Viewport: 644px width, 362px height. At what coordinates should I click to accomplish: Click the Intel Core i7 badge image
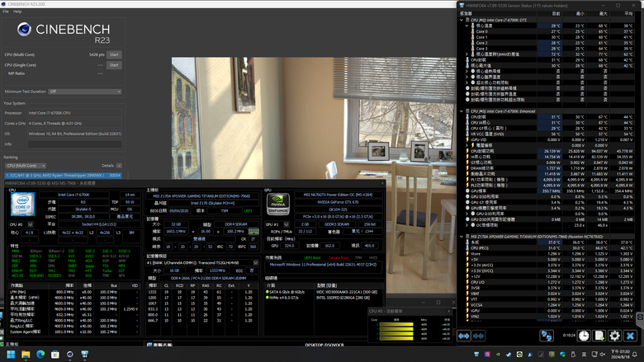coord(22,205)
